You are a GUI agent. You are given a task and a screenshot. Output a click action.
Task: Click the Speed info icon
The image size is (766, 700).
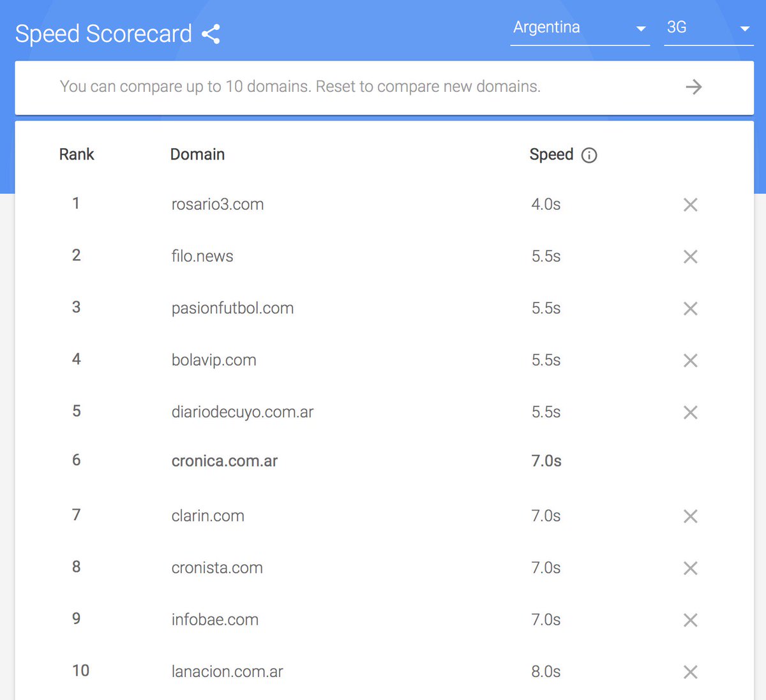point(589,155)
